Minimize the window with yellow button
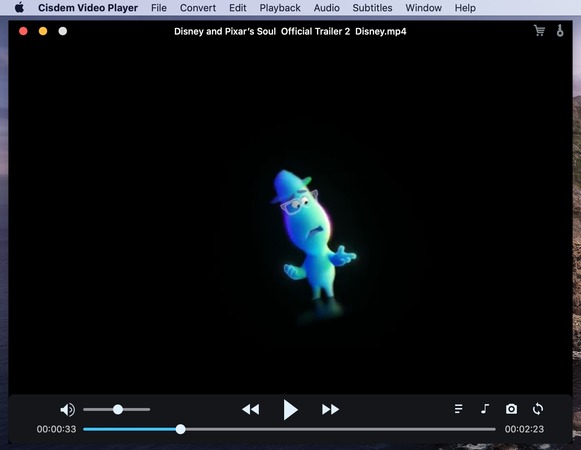This screenshot has height=450, width=581. pos(43,31)
